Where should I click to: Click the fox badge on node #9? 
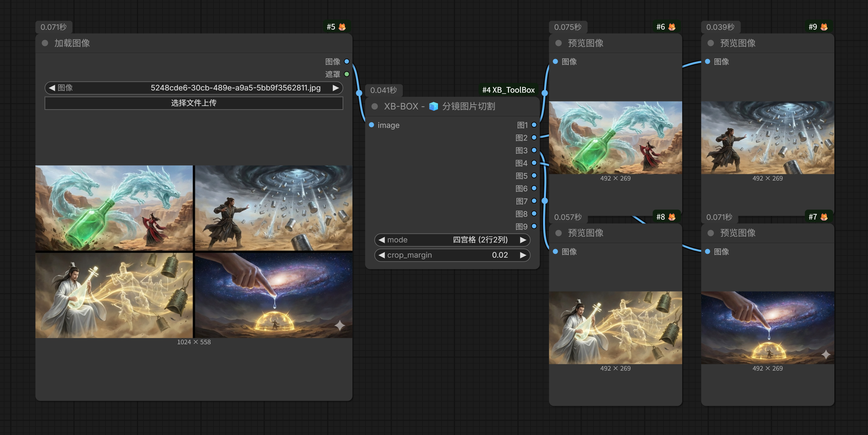[x=824, y=27]
